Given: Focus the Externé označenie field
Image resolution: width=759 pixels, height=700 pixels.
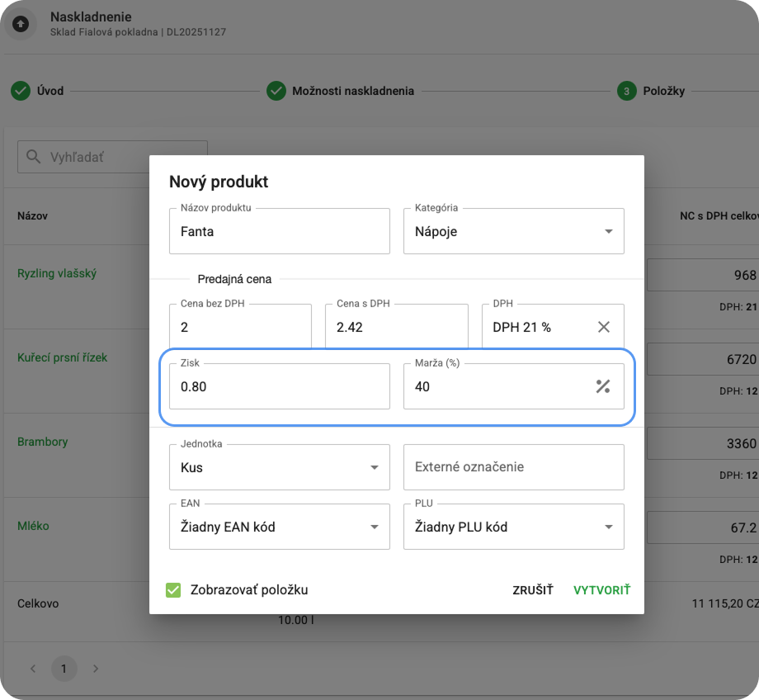Looking at the screenshot, I should (513, 467).
